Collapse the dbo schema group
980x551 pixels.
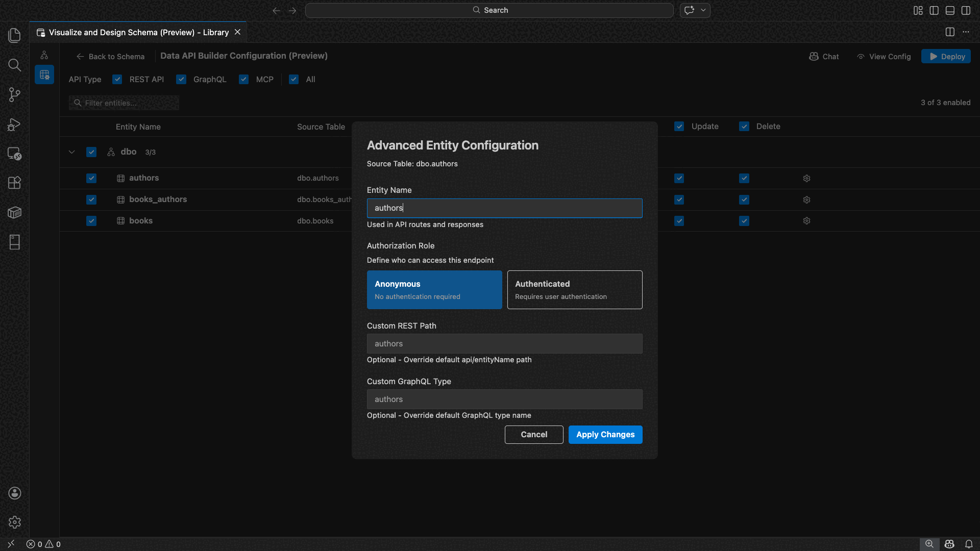pos(72,152)
